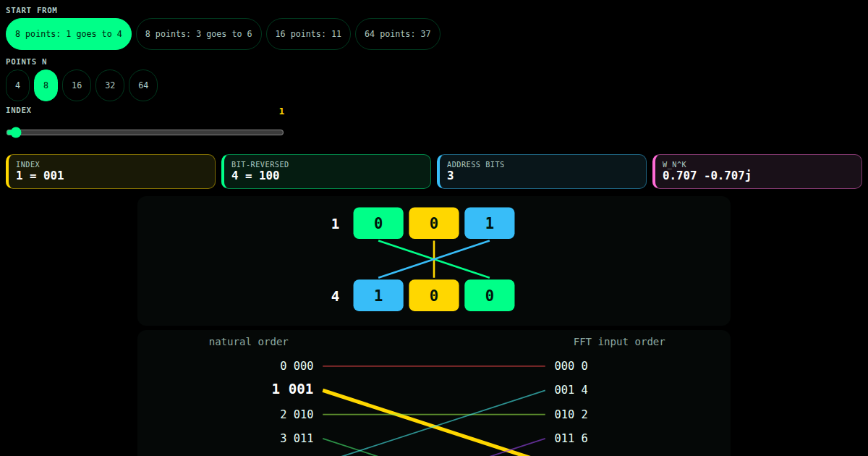Click FFT input row '000 0'

coord(571,366)
